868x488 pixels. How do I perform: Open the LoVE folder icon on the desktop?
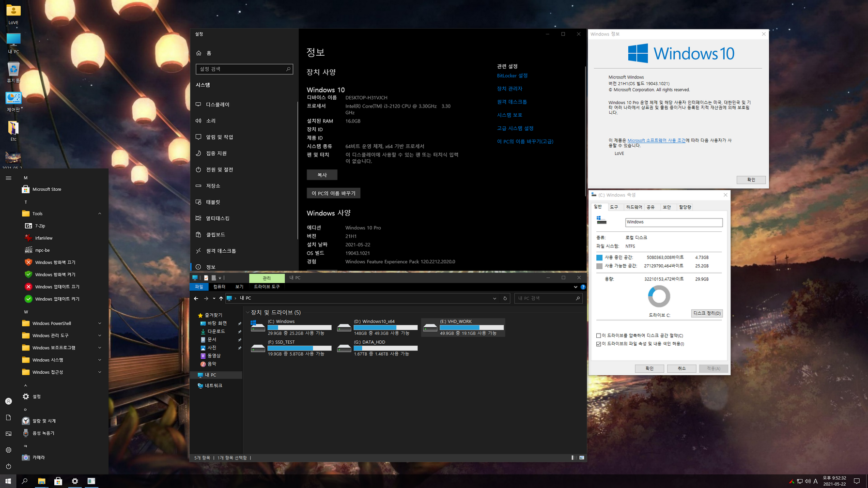13,14
